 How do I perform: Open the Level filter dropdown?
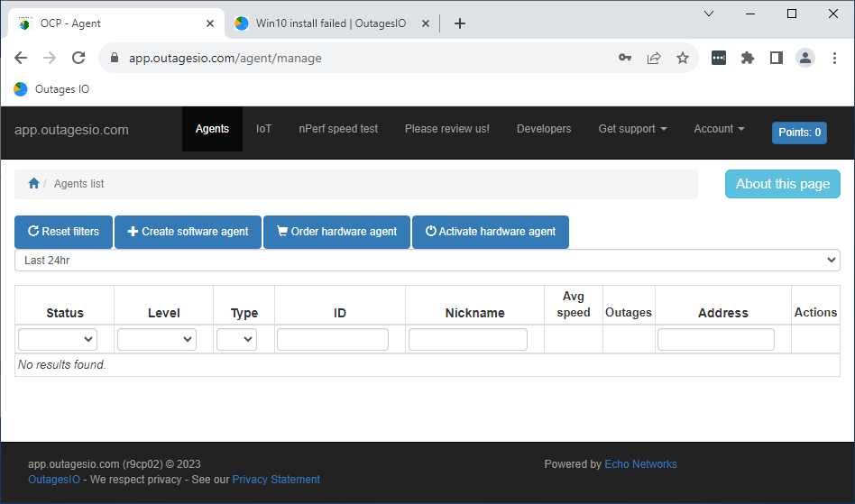click(157, 339)
